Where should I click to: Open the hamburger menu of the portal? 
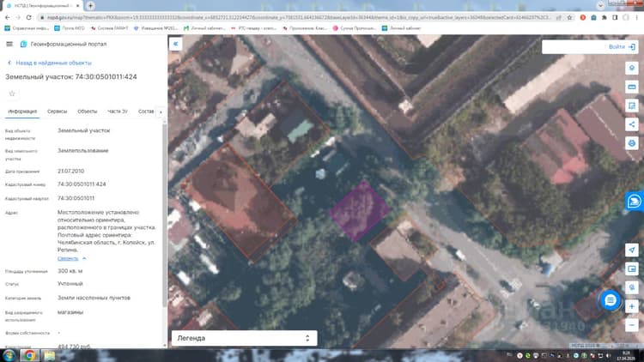[x=9, y=44]
